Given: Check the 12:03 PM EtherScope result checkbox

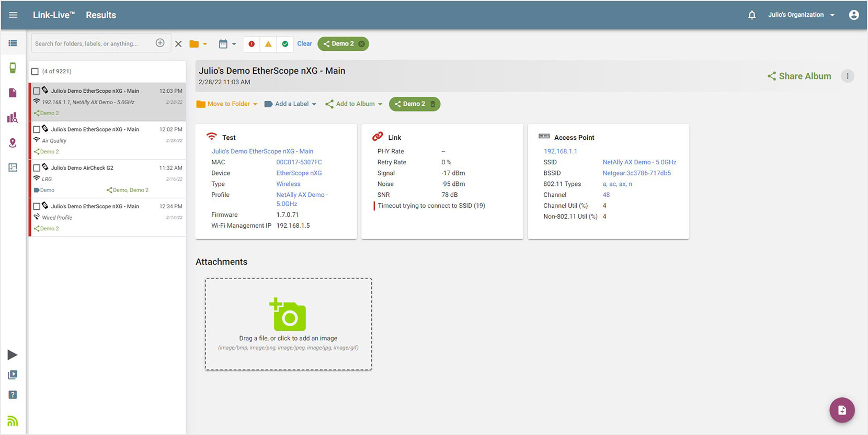Looking at the screenshot, I should 37,91.
